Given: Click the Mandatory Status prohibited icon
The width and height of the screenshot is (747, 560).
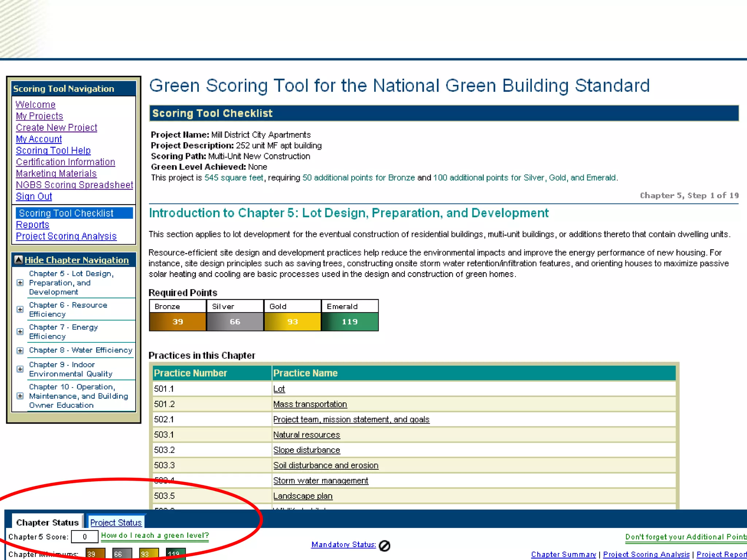Looking at the screenshot, I should (384, 545).
